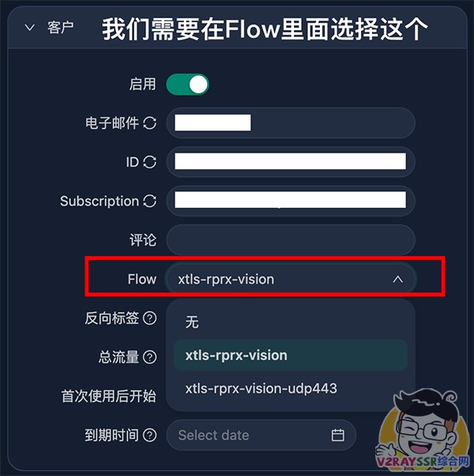Click the 评论 comment input box
Screen dimensions: 474x476
click(x=291, y=240)
